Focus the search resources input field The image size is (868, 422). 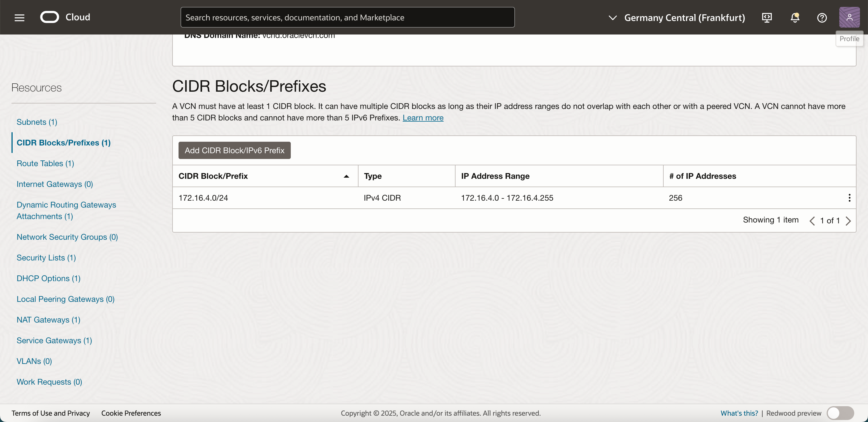click(347, 18)
